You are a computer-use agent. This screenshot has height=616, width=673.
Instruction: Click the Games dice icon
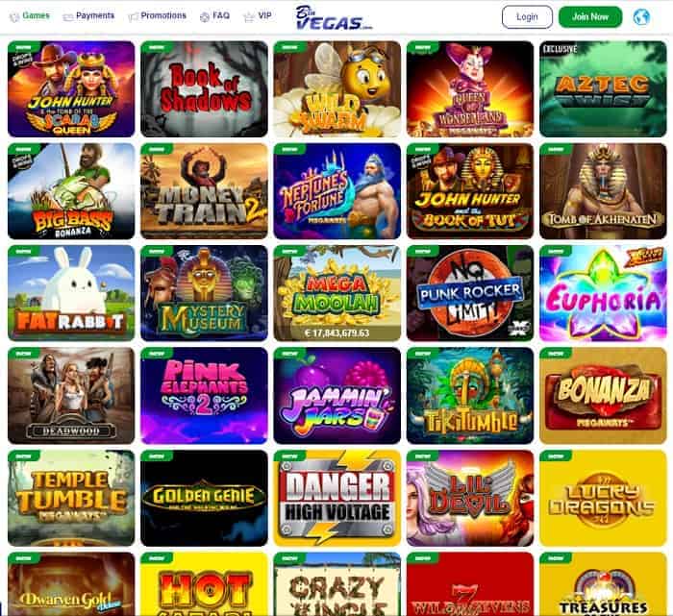click(x=14, y=17)
